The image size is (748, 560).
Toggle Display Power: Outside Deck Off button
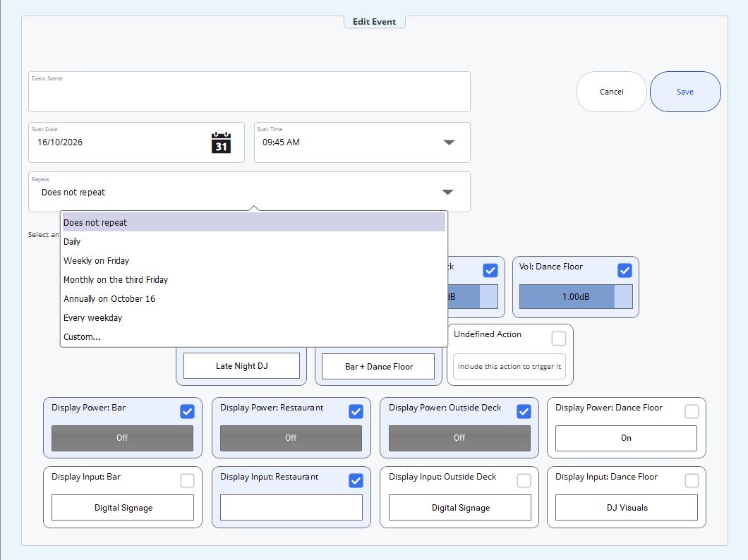coord(459,438)
